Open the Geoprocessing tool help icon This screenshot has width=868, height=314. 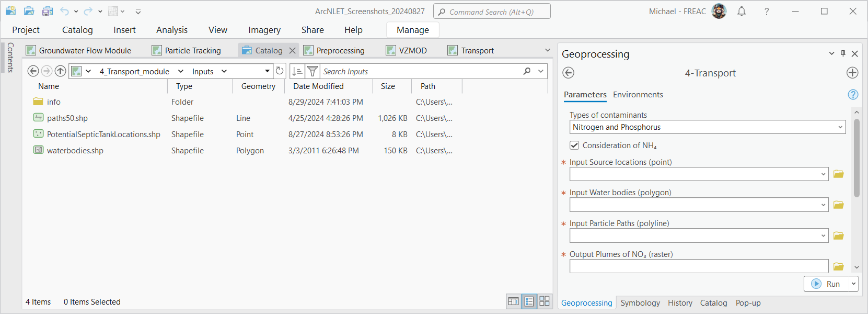(853, 94)
